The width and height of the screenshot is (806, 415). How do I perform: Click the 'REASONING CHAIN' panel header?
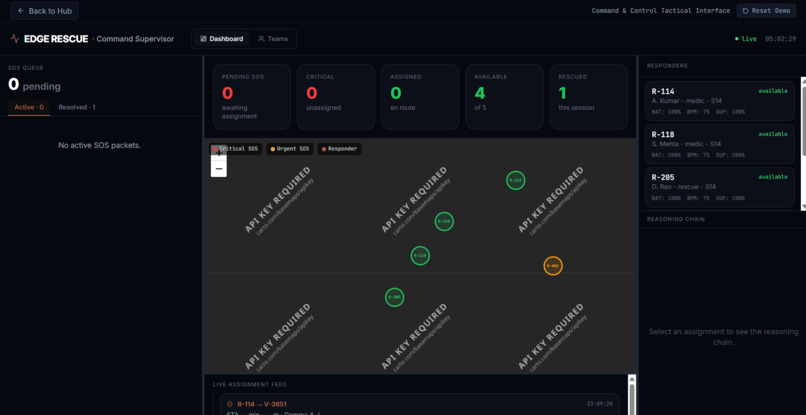click(676, 219)
